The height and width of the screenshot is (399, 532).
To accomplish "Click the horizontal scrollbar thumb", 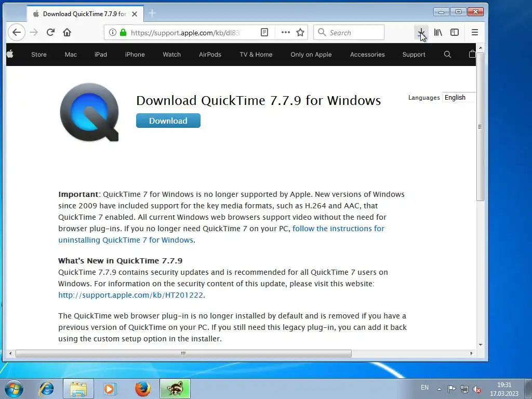I will [183, 353].
